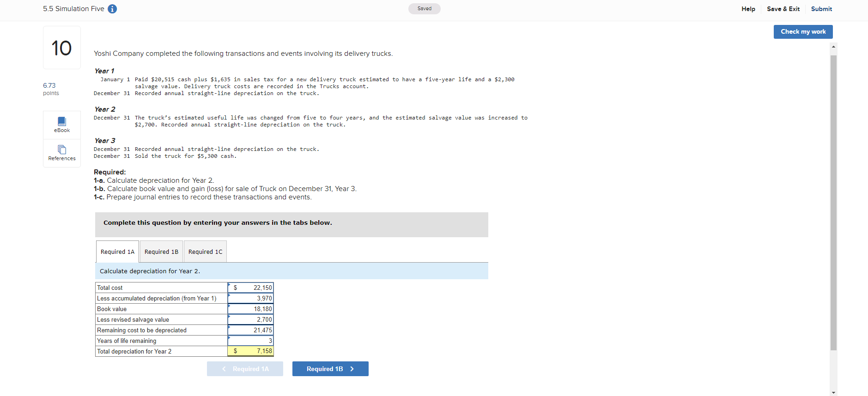This screenshot has height=396, width=868.
Task: Click the Saved status indicator
Action: [424, 9]
